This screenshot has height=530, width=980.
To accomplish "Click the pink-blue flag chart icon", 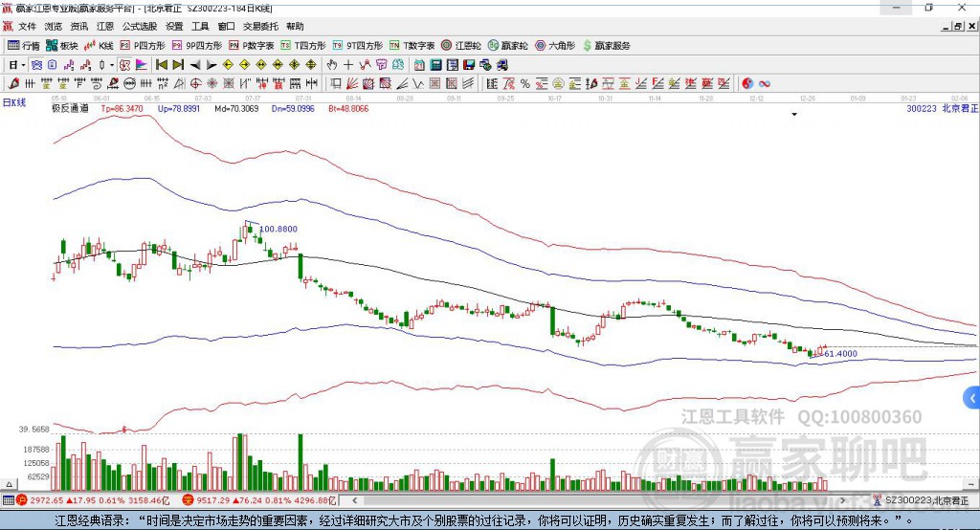I will pos(142,65).
